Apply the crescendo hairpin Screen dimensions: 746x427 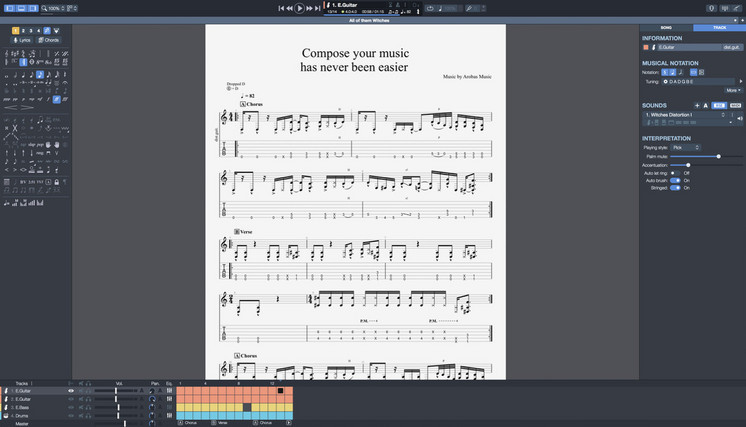point(11,107)
